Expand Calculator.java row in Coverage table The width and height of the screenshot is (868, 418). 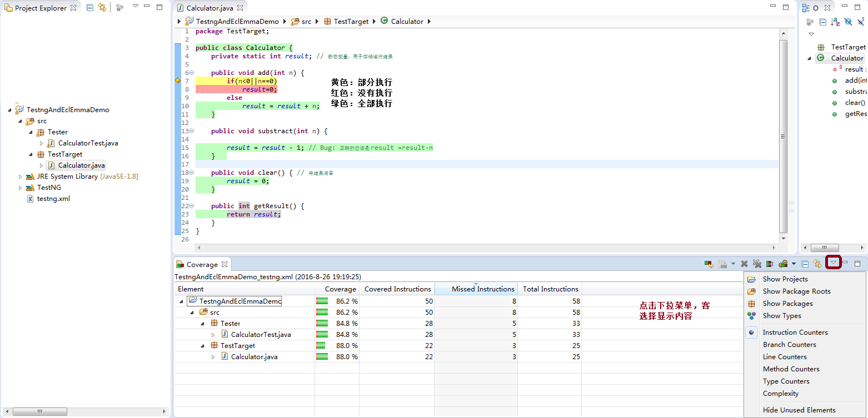click(x=213, y=357)
